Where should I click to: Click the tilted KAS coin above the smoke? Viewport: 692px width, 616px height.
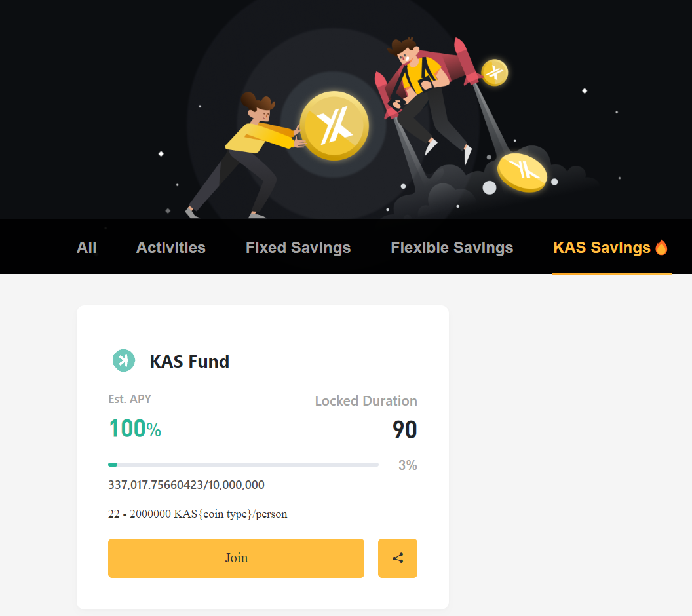point(522,172)
